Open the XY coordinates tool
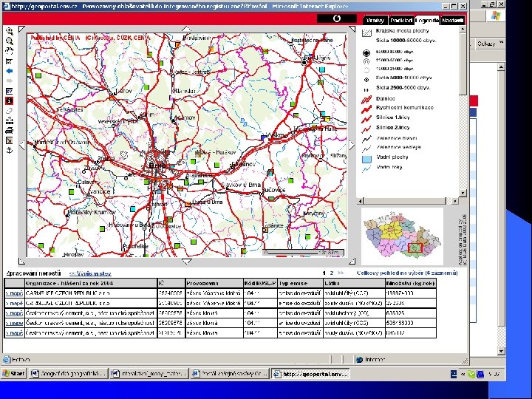 [x=10, y=91]
